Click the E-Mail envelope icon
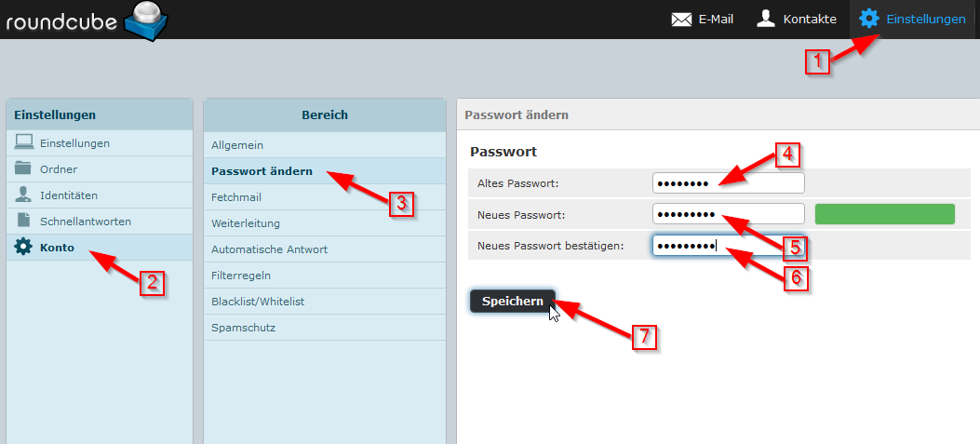Screen dimensions: 980x444 click(x=681, y=19)
